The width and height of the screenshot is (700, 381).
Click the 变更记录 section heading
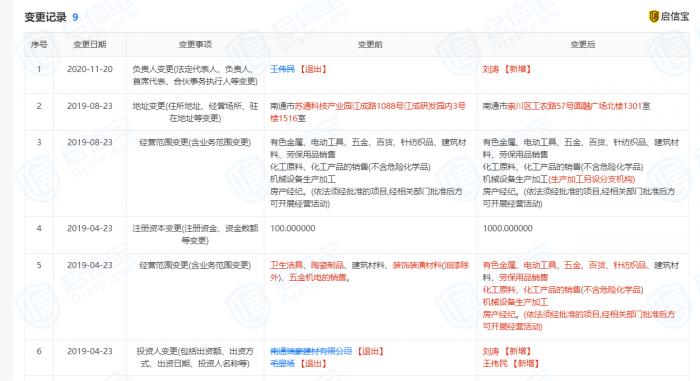45,17
